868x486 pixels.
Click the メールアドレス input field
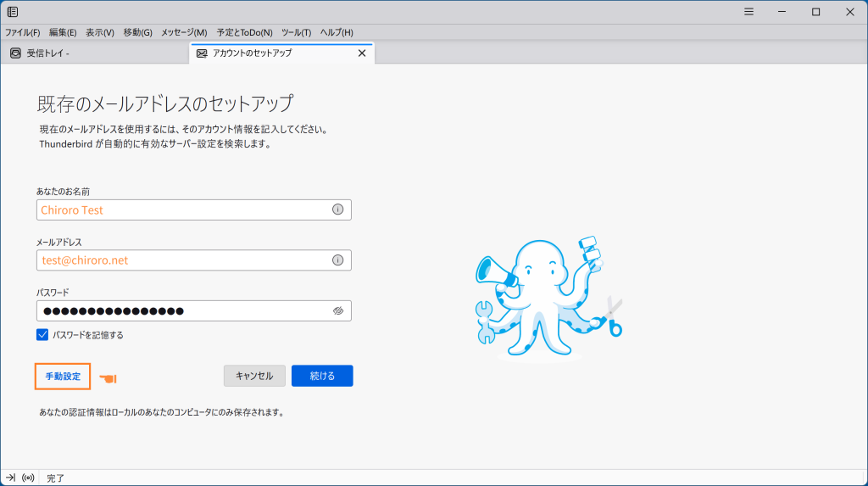[x=194, y=260]
